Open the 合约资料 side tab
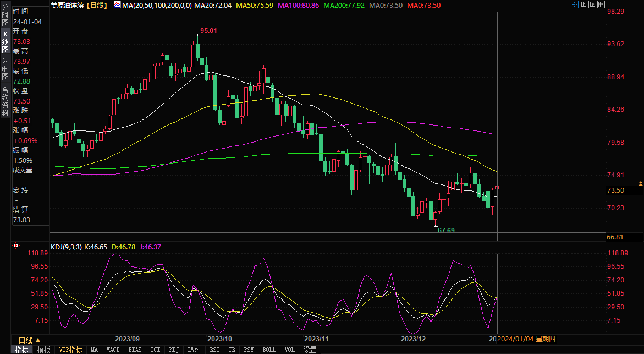The image size is (644, 354). pyautogui.click(x=5, y=97)
